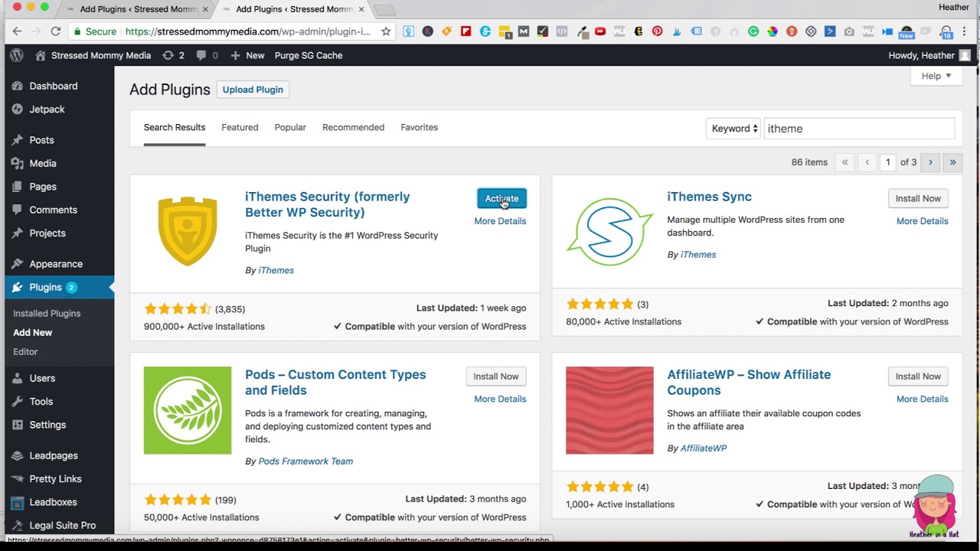Install the AffiliateWP Show Affiliate Coupons plugin
This screenshot has width=980, height=551.
point(918,377)
